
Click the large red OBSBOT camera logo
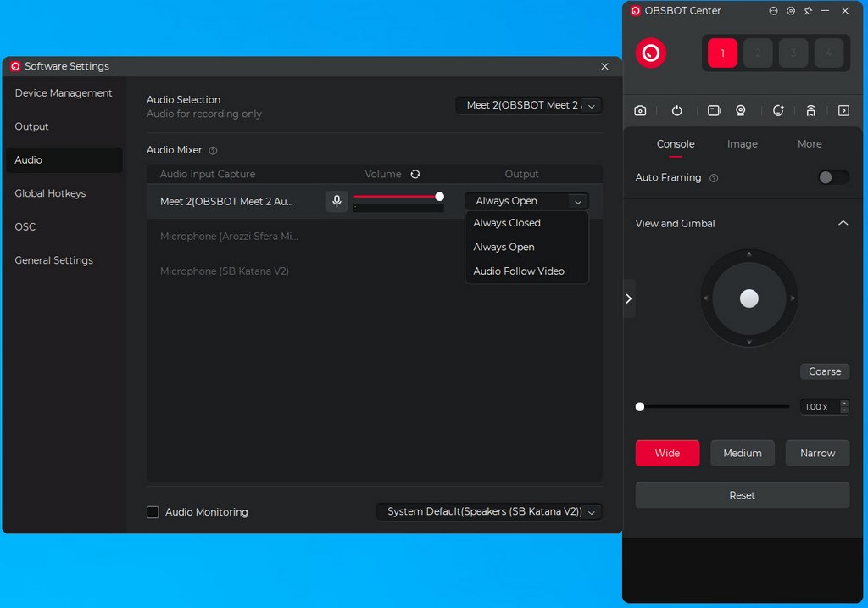point(650,53)
